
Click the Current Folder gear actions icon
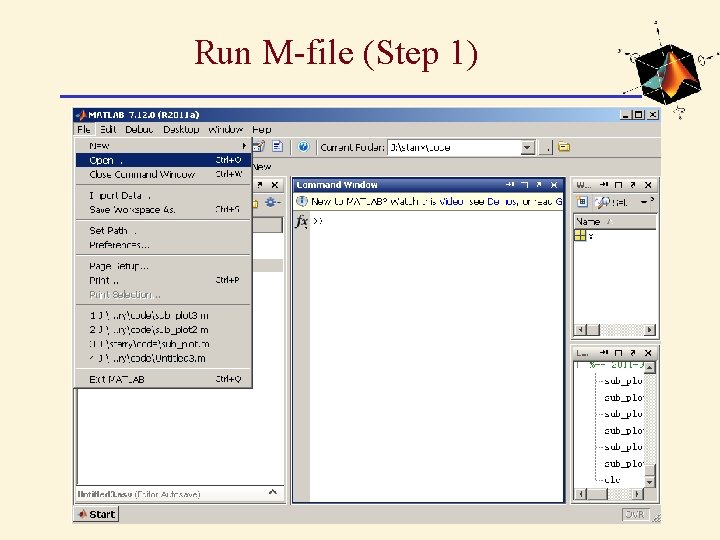(271, 202)
